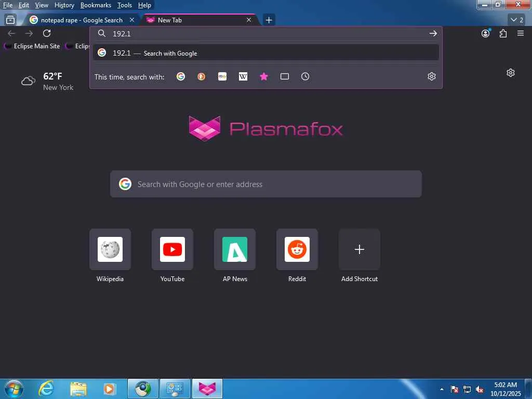
Task: Open a new tab with the plus button
Action: tap(269, 20)
